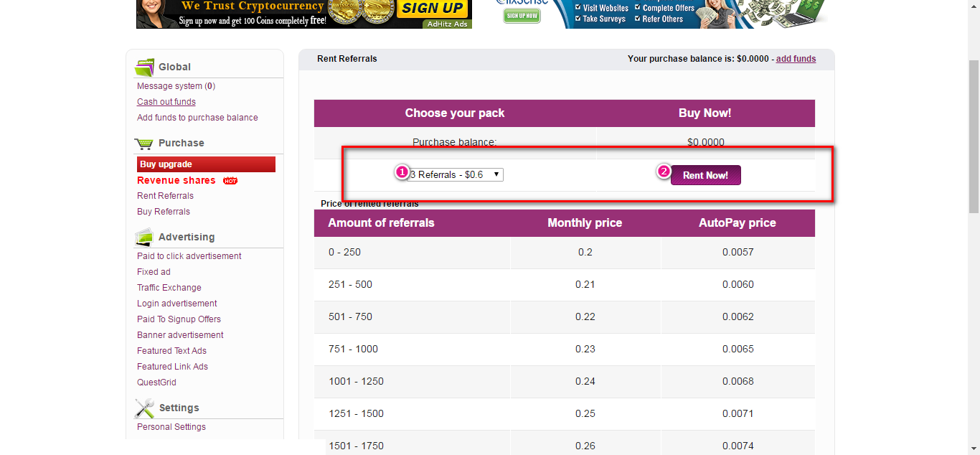Open Personal Settings link
Screen dimensions: 980x455
171,427
